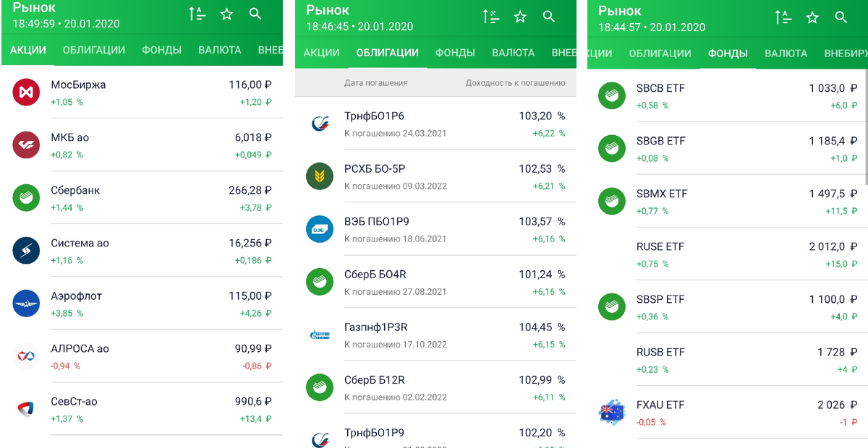Select the Аэрофлот price 115,00 ₽
868x448 pixels.
pos(250,296)
